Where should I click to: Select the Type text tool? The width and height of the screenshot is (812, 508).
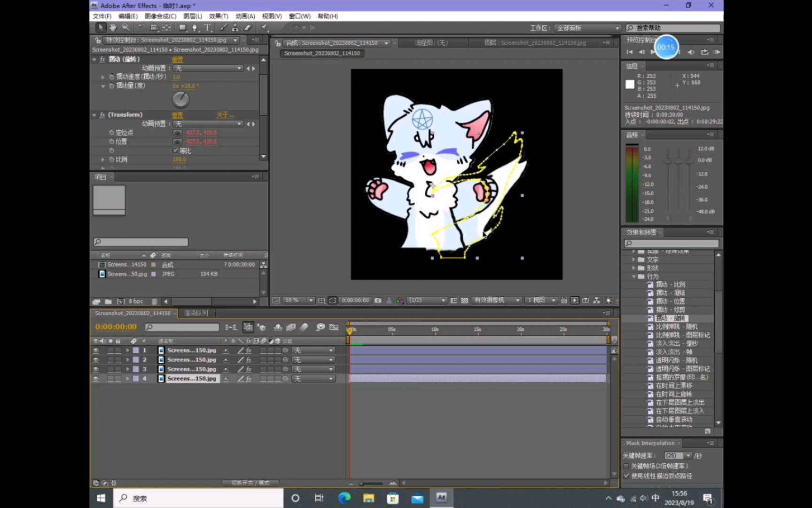[x=207, y=28]
